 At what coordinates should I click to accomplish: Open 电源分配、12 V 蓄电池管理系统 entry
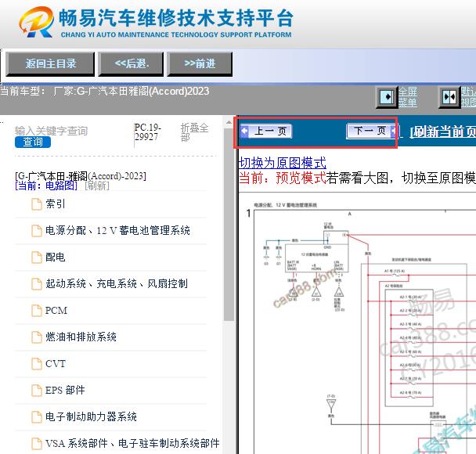(117, 231)
